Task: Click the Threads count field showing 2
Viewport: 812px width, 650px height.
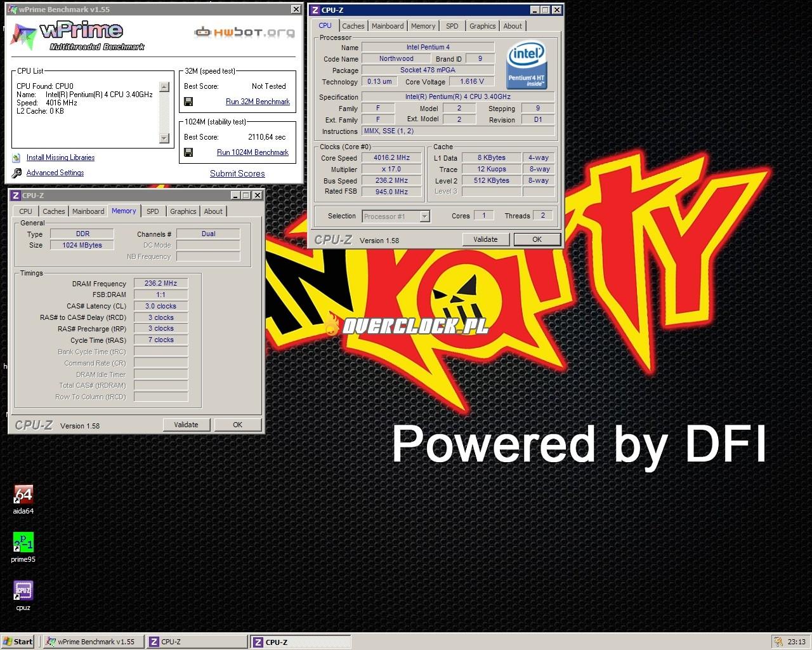Action: (x=543, y=215)
